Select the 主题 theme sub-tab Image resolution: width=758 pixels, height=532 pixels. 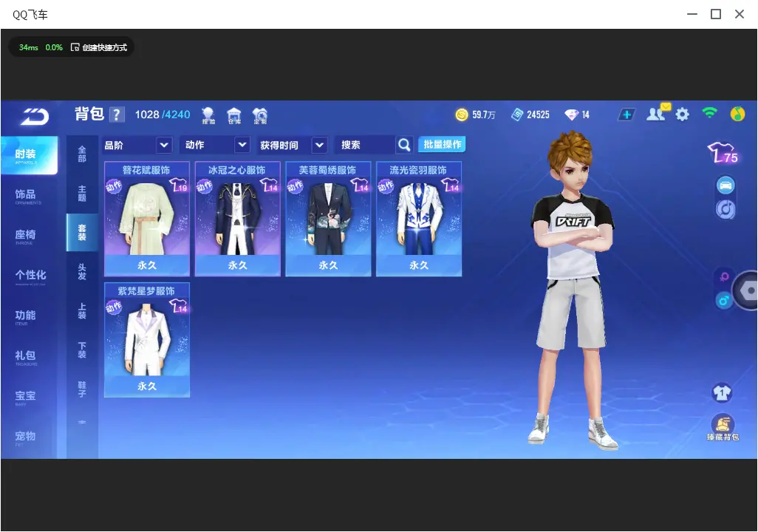82,193
